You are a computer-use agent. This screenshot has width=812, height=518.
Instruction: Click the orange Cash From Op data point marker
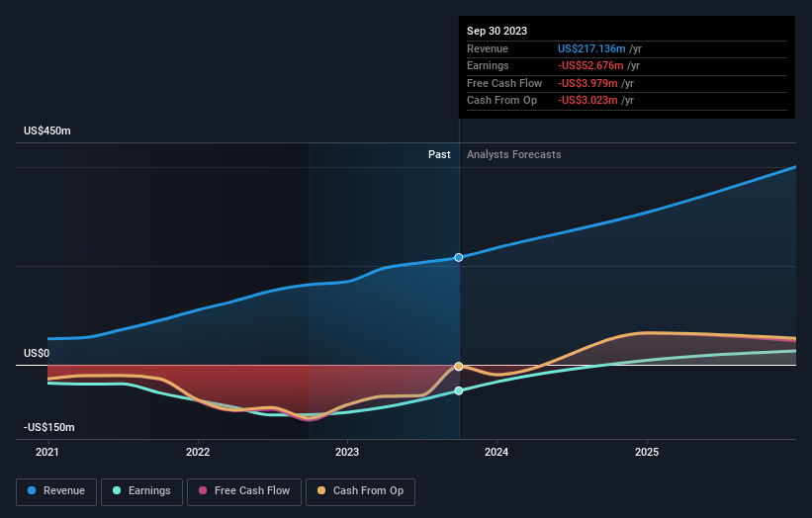(x=459, y=367)
